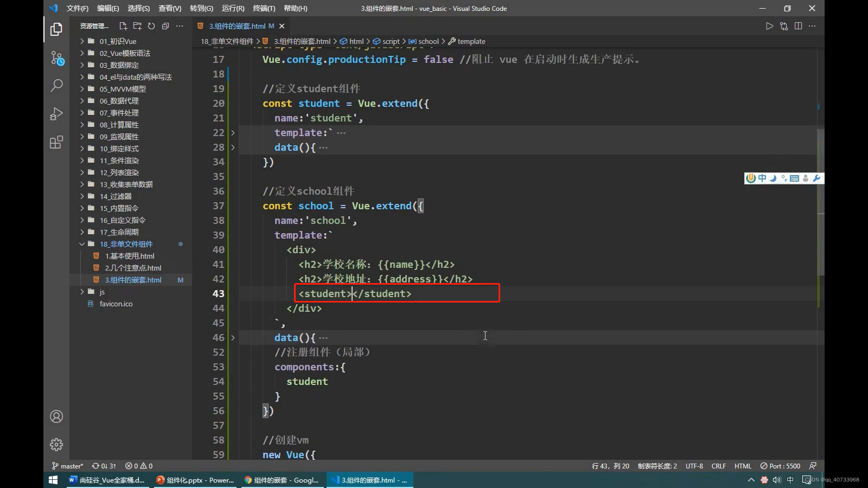Click the wrench icon on IME toolbar
The width and height of the screenshot is (868, 488).
[816, 178]
